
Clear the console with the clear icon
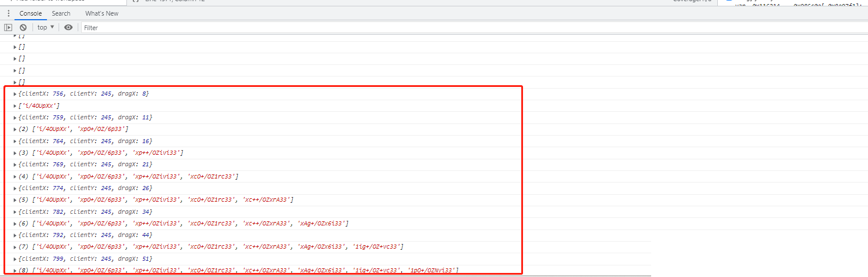coord(23,27)
